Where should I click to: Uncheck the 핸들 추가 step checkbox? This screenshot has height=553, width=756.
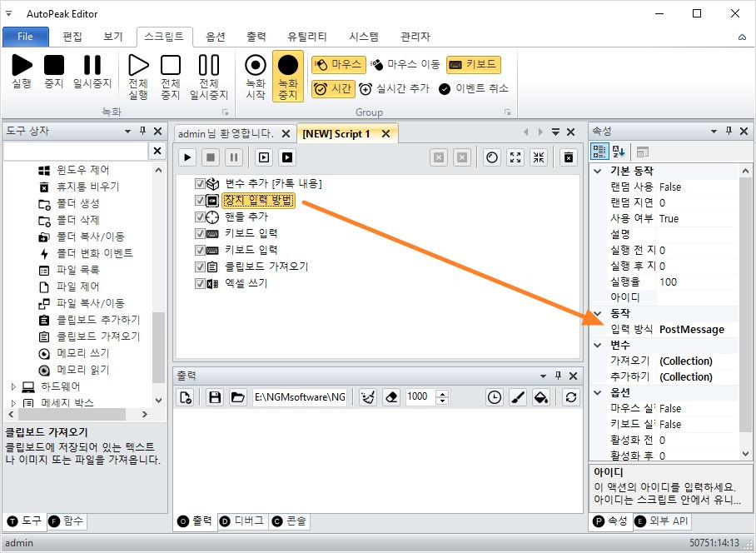click(x=200, y=217)
